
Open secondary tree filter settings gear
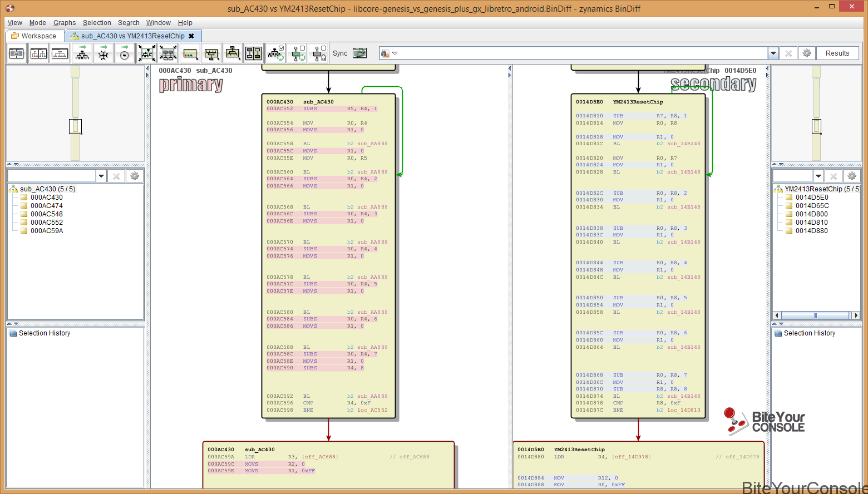coord(851,176)
